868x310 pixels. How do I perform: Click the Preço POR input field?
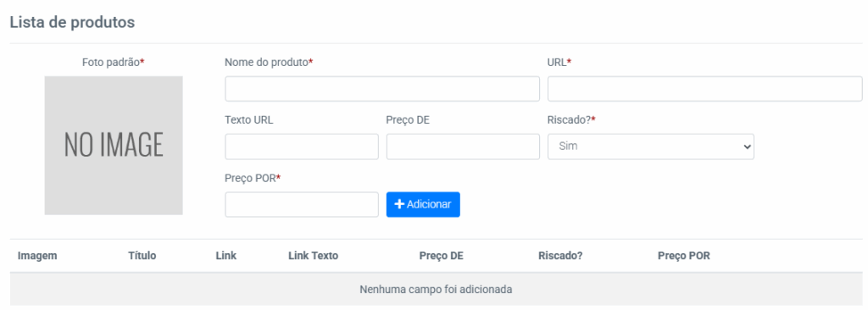[302, 204]
